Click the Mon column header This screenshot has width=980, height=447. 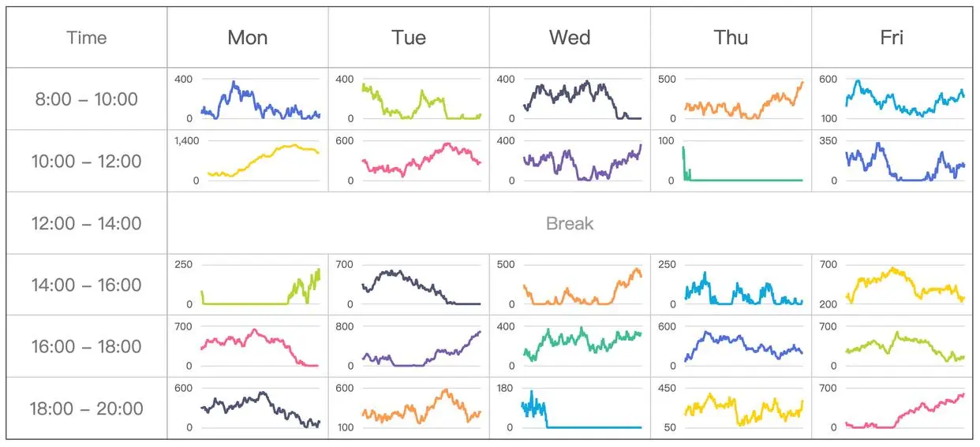click(x=247, y=38)
